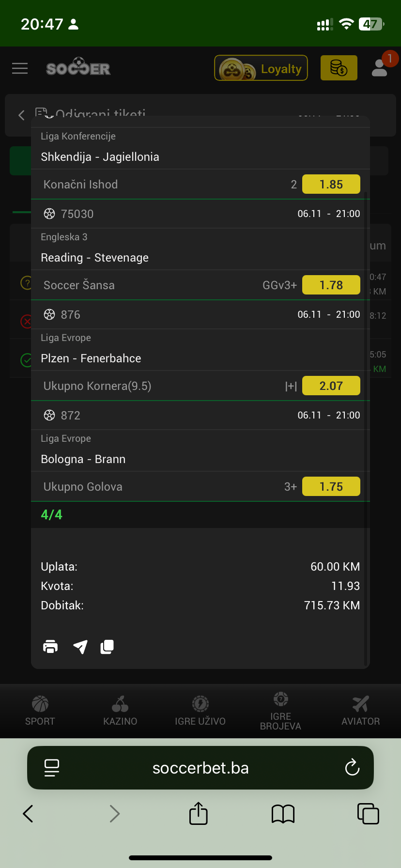The height and width of the screenshot is (868, 401).
Task: Open the coins deposit icon
Action: [339, 68]
